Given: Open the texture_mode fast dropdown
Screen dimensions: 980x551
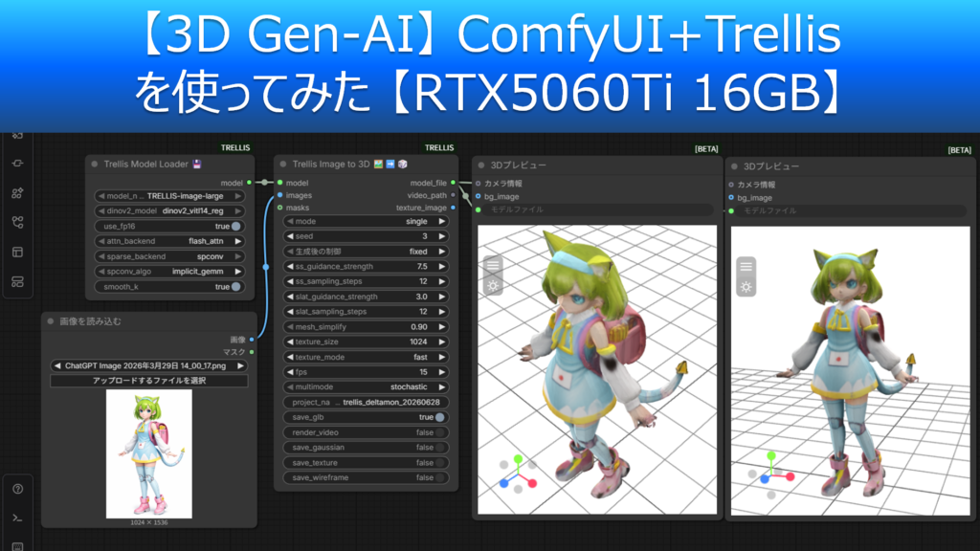Looking at the screenshot, I should click(366, 358).
